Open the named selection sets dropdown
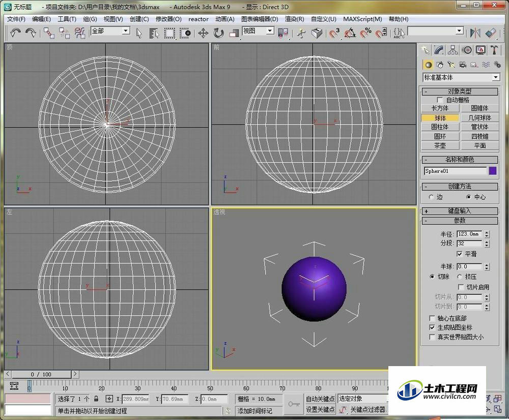The width and height of the screenshot is (509, 420). click(436, 31)
